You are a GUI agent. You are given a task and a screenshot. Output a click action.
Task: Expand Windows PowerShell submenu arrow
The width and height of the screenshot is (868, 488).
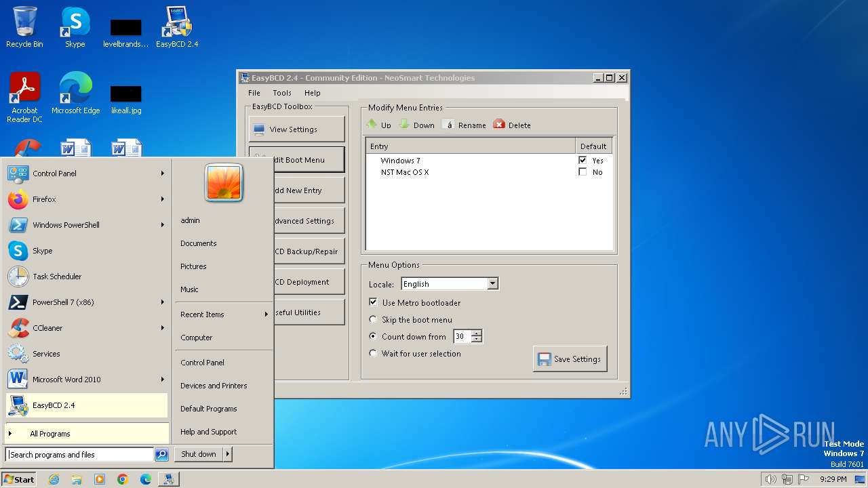pos(163,225)
